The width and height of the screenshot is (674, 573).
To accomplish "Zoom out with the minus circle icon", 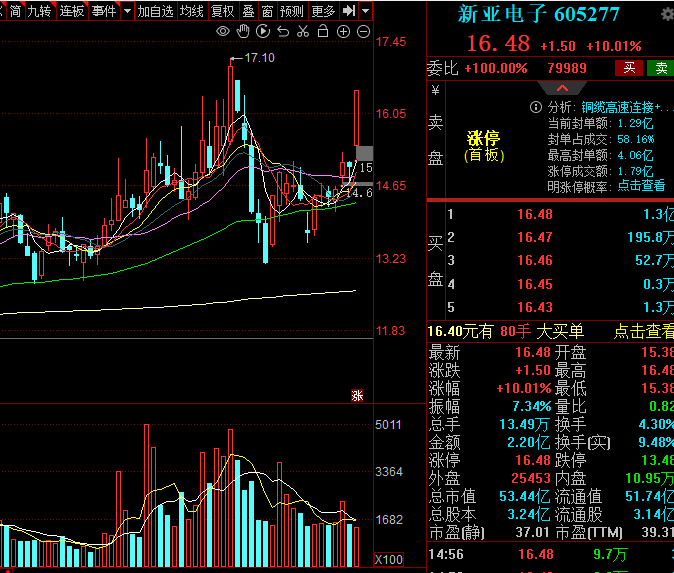I will click(364, 31).
